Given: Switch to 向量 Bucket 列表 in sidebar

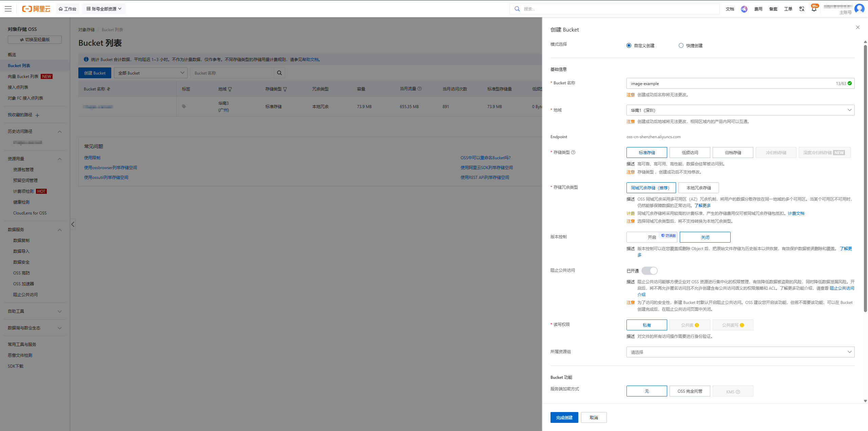Looking at the screenshot, I should (x=23, y=76).
